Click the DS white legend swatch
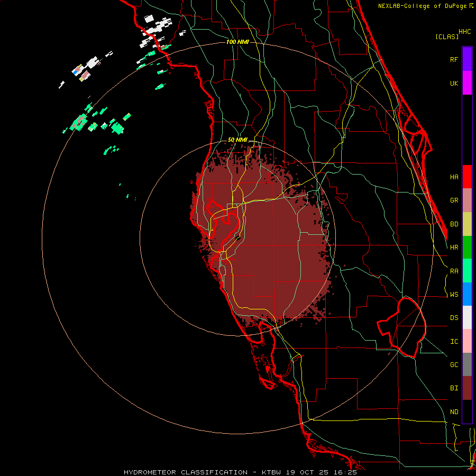 coord(467,317)
